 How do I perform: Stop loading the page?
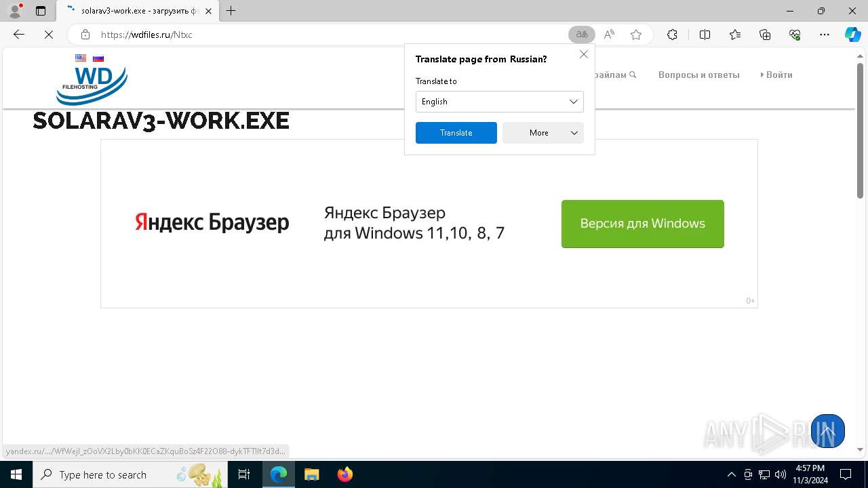(x=49, y=35)
